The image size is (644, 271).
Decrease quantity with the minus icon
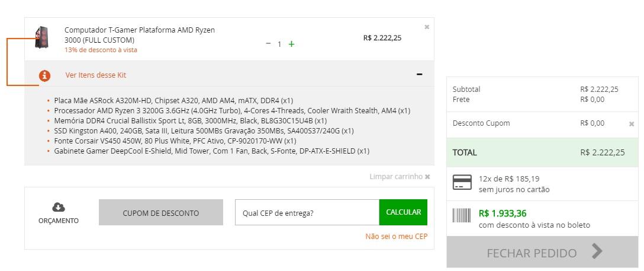pos(268,43)
